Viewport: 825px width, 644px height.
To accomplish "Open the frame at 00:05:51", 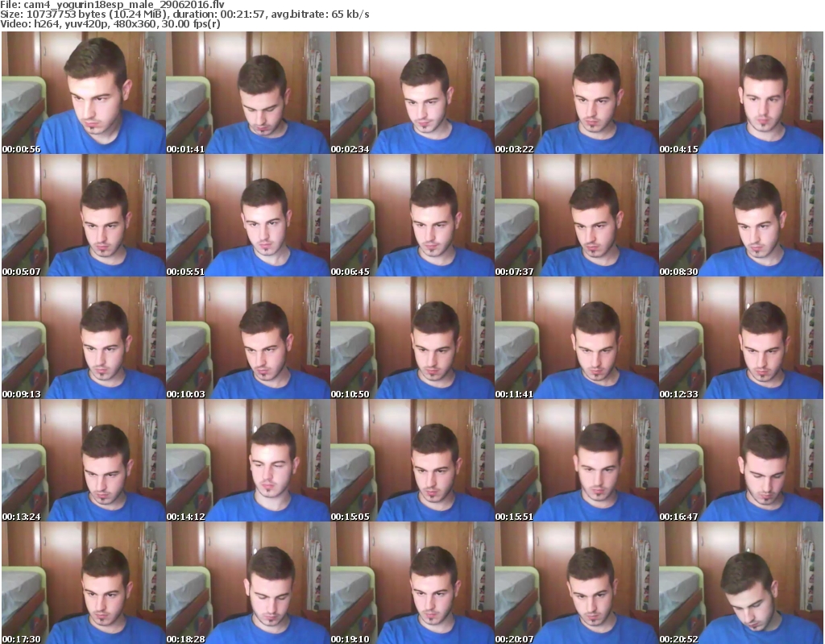I will click(x=248, y=215).
